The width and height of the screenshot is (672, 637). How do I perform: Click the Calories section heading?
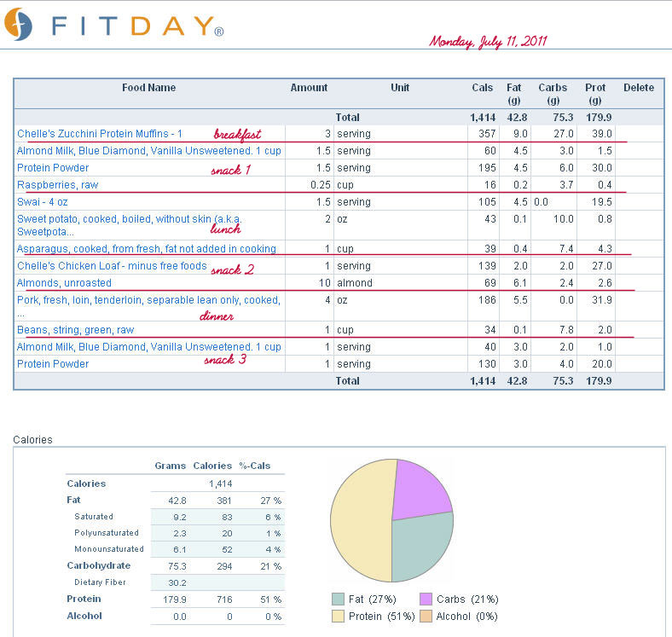[x=32, y=440]
